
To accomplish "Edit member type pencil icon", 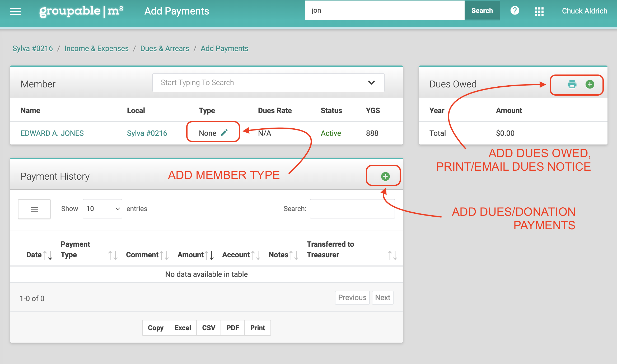I will click(x=224, y=133).
